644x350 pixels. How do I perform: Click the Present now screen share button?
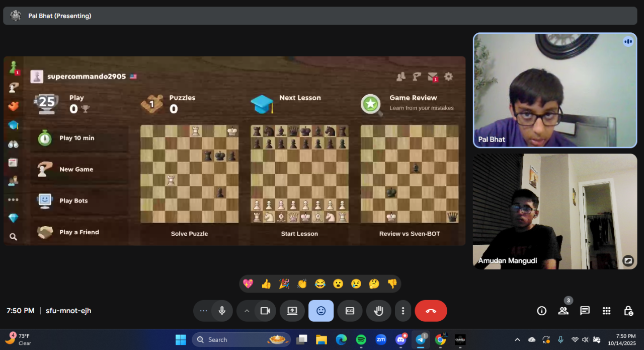292,311
